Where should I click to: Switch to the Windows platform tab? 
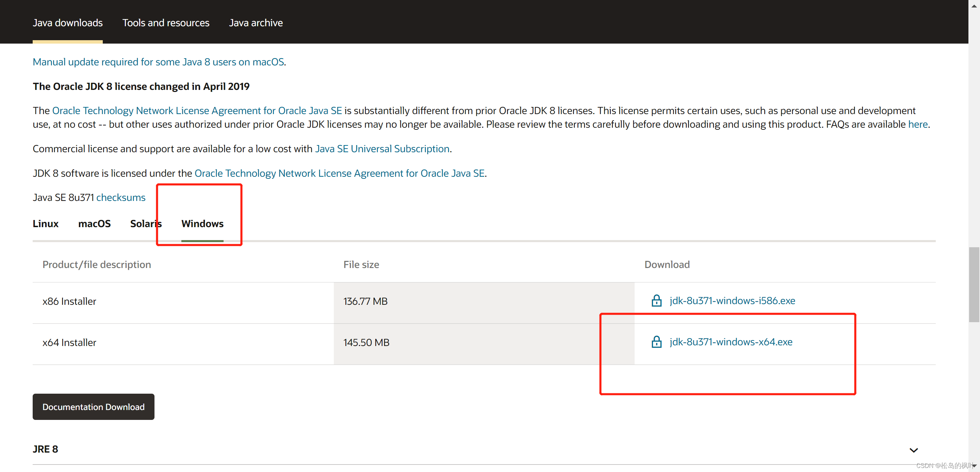click(202, 224)
